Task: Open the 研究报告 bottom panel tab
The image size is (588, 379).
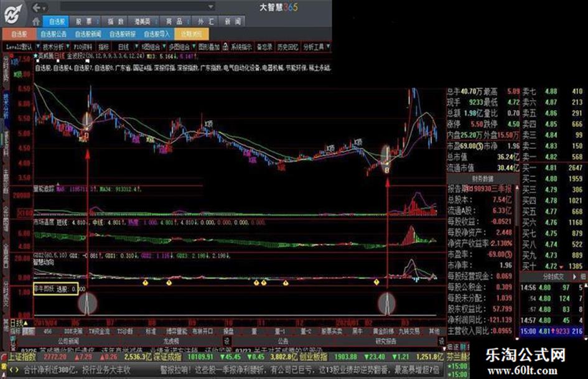Action: 386,341
